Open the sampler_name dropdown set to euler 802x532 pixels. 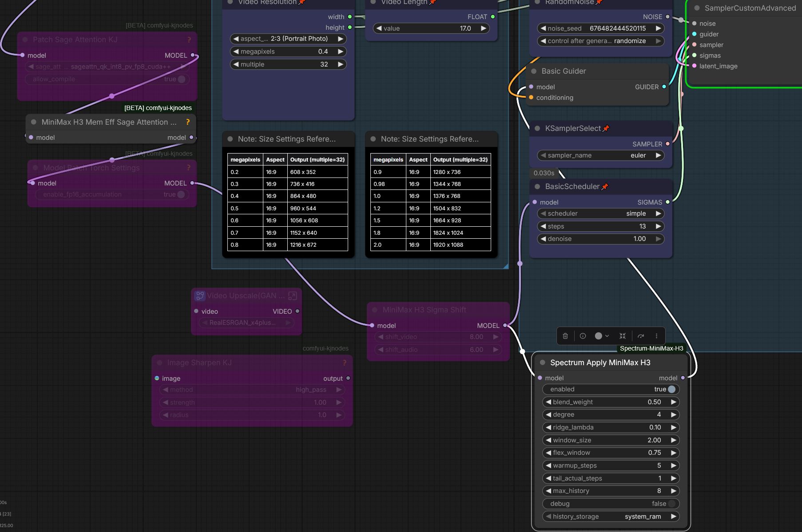[601, 155]
